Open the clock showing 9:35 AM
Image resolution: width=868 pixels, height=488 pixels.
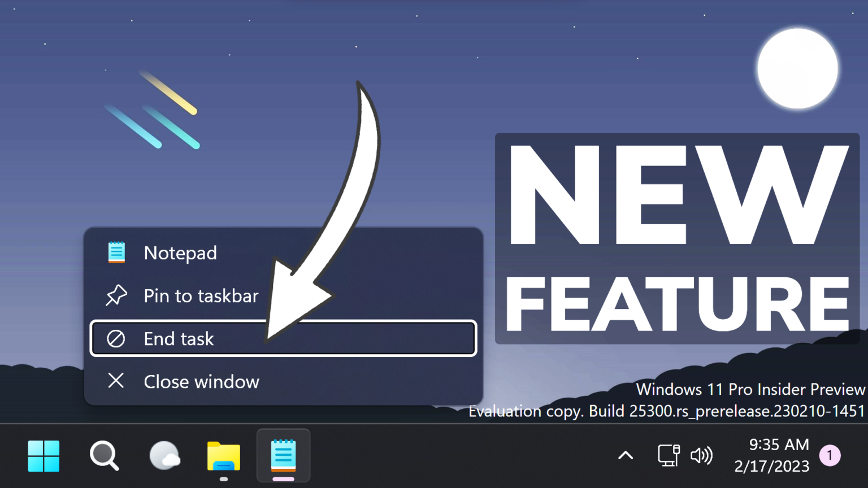pos(779,445)
